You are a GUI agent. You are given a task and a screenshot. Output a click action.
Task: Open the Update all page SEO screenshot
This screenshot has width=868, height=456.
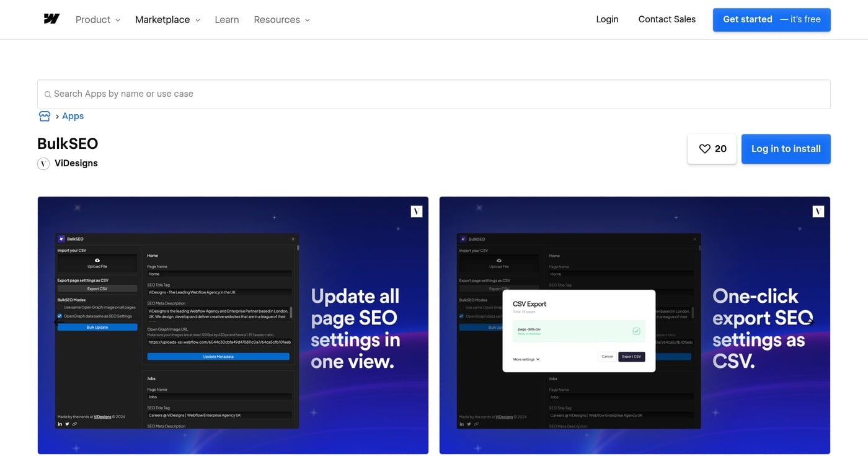[233, 325]
